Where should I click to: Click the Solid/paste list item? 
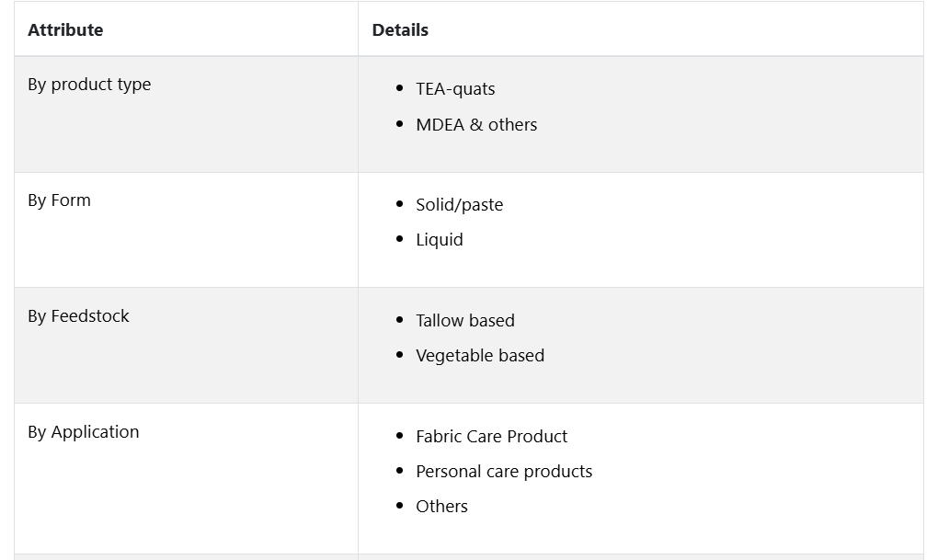[x=459, y=205]
